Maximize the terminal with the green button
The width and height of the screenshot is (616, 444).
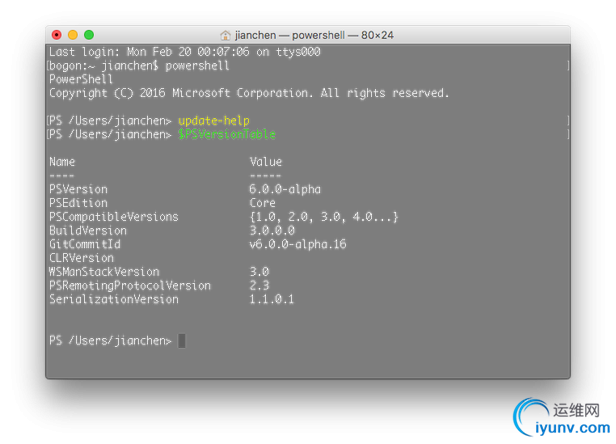tap(89, 35)
